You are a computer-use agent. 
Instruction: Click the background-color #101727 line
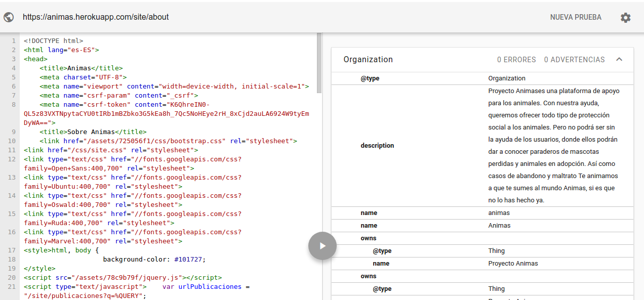[154, 260]
